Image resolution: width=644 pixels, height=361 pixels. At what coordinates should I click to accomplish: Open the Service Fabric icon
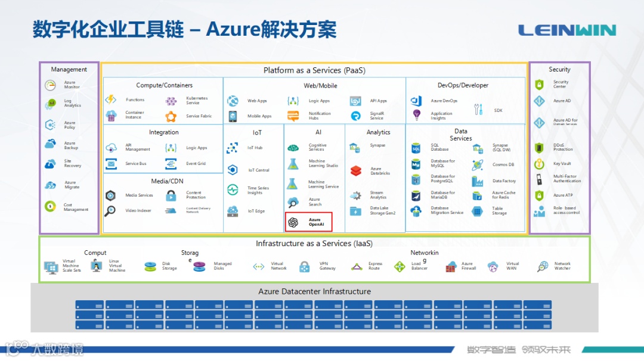(171, 117)
